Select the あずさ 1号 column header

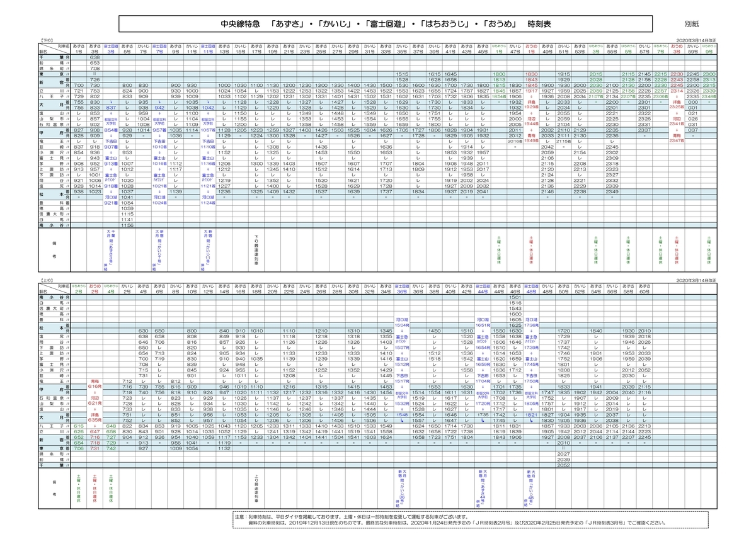pyautogui.click(x=78, y=48)
